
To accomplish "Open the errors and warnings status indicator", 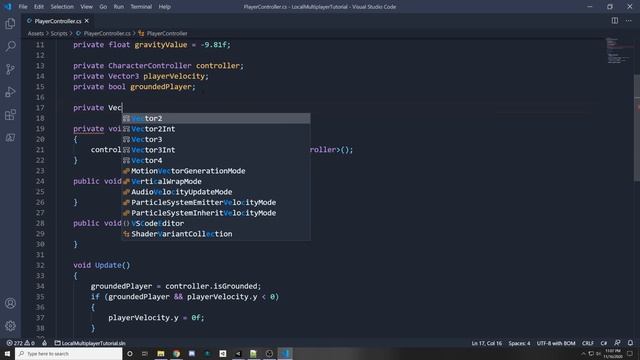I will pos(20,343).
